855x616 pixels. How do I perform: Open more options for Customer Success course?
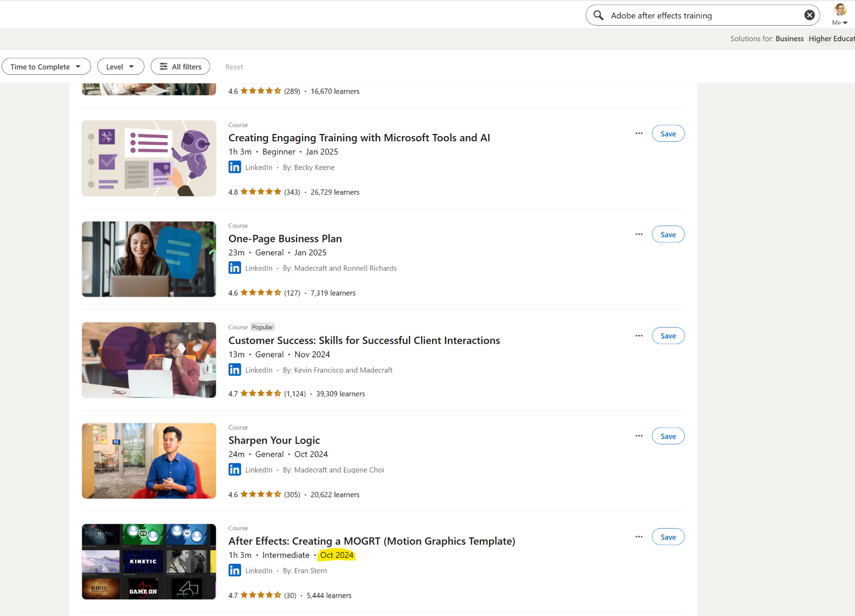[639, 336]
